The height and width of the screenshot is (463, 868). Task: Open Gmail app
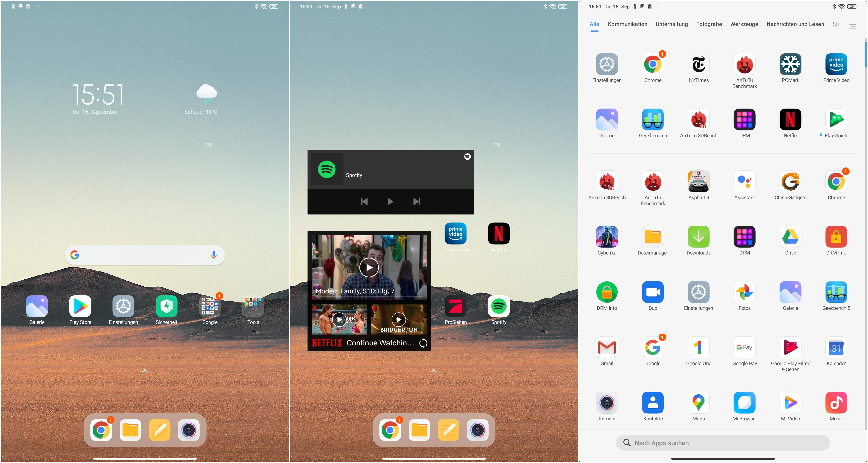(x=607, y=347)
